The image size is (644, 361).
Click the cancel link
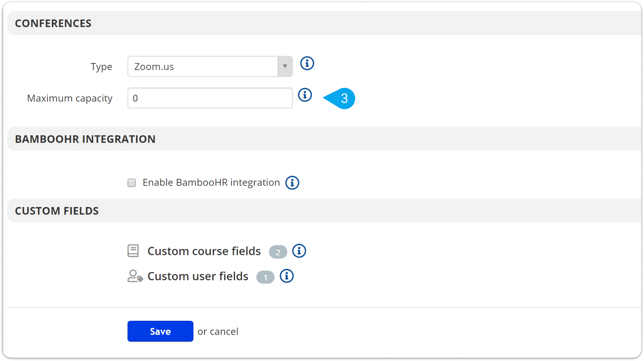(224, 332)
